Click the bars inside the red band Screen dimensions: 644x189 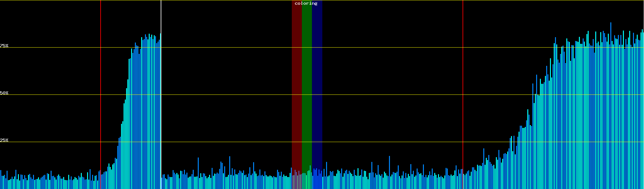click(297, 181)
